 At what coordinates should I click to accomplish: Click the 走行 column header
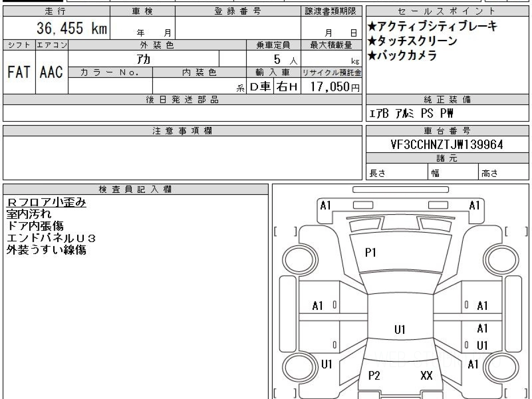tap(56, 12)
